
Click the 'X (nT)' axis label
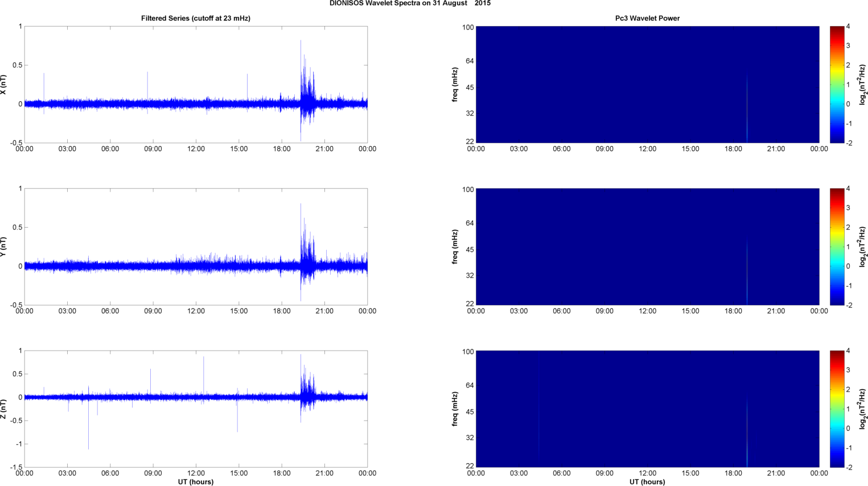point(4,85)
